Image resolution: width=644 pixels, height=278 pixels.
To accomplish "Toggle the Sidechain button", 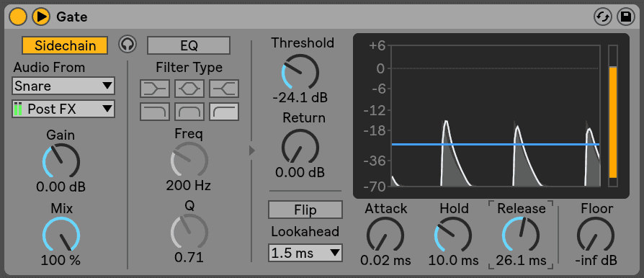I will click(65, 45).
